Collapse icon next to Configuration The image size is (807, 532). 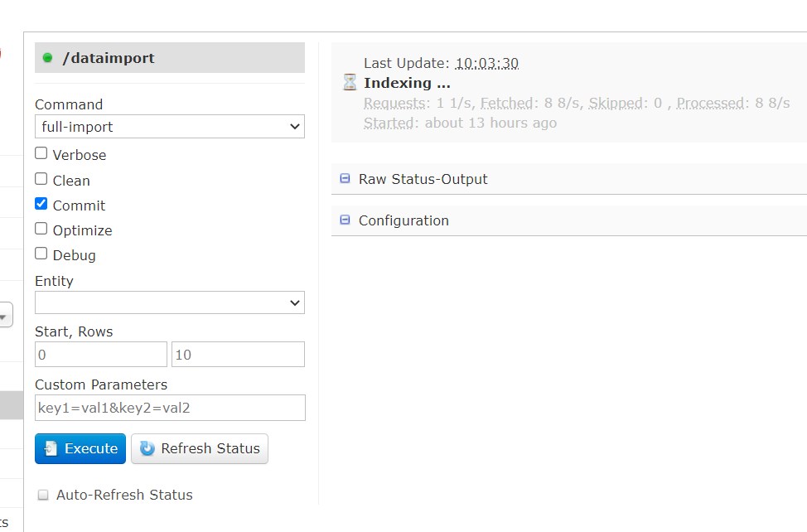click(x=346, y=220)
